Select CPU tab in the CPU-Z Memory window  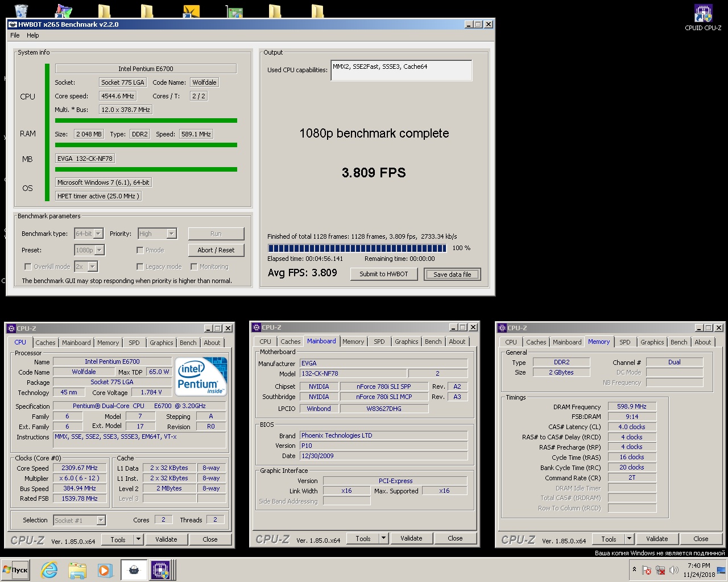click(511, 342)
